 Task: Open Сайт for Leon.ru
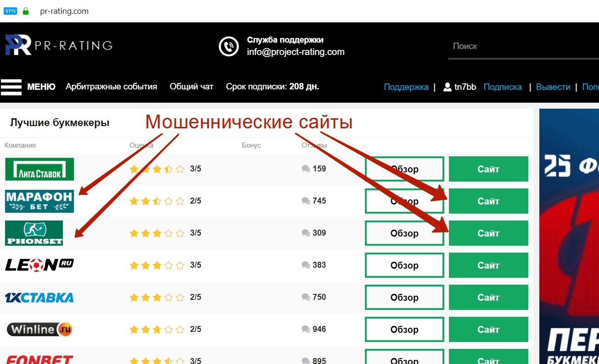488,265
